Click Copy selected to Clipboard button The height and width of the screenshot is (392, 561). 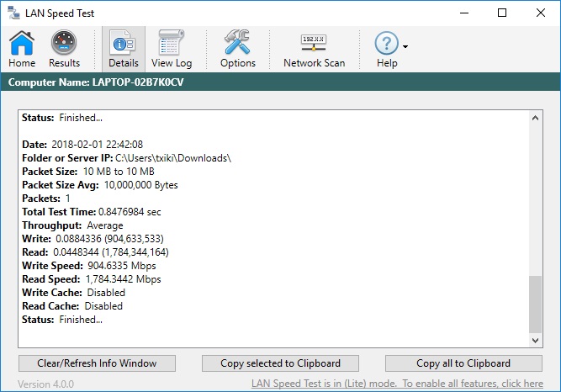(280, 363)
